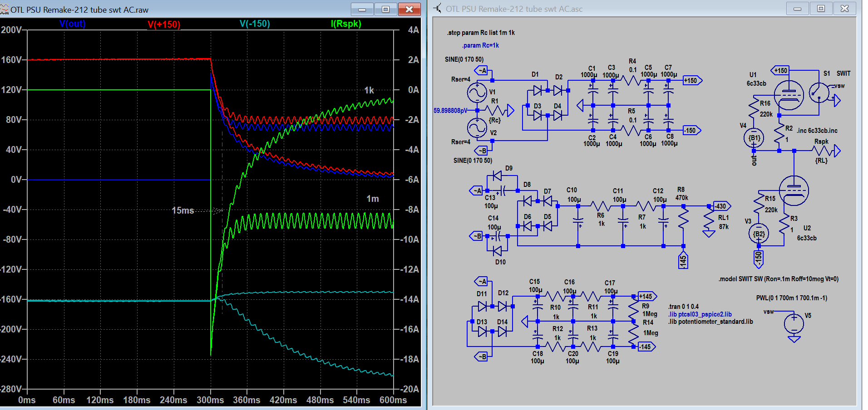
Task: Click the -20A right axis label
Action: [409, 389]
